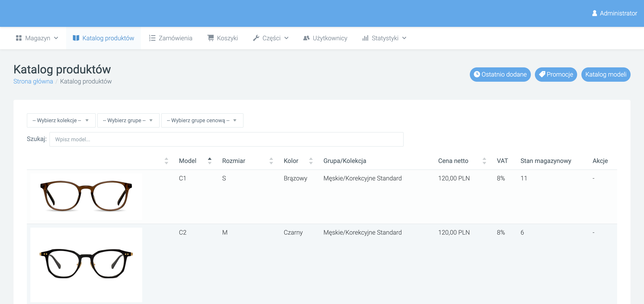Screen dimensions: 644x304
Task: Sort the table by Model ascending
Action: point(210,159)
